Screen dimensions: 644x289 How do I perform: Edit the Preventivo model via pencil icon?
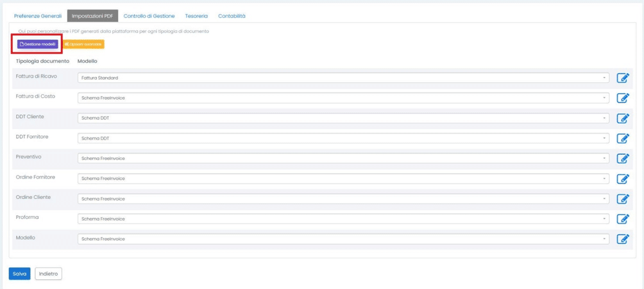pyautogui.click(x=622, y=159)
